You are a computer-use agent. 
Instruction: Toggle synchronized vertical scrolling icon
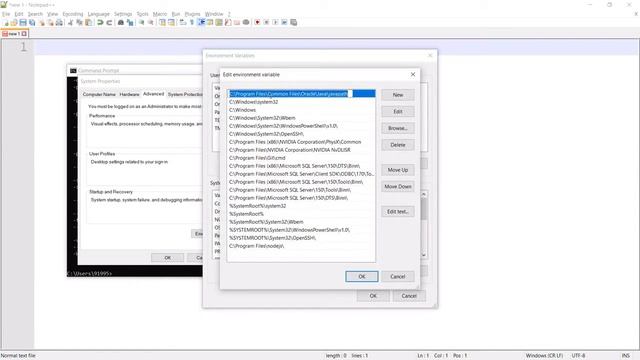(x=162, y=22)
